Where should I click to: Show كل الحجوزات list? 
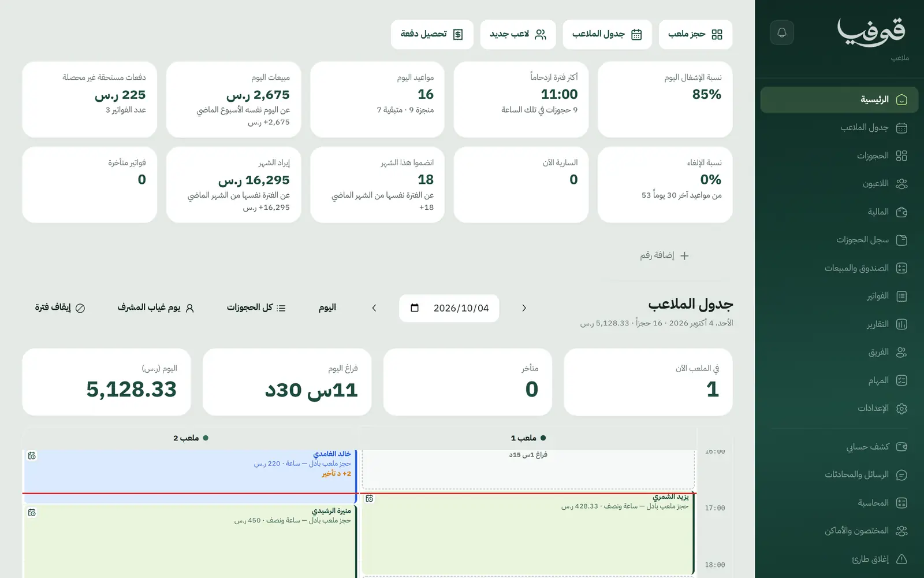[256, 307]
